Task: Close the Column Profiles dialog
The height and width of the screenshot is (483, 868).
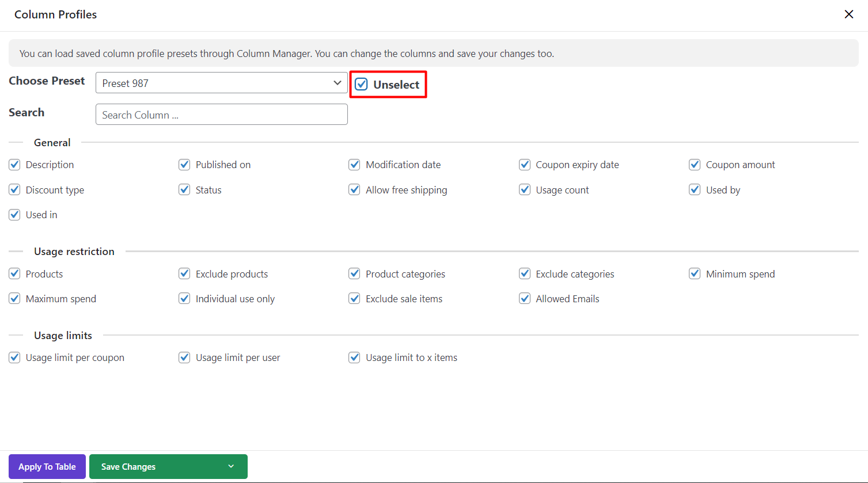Action: pos(848,14)
